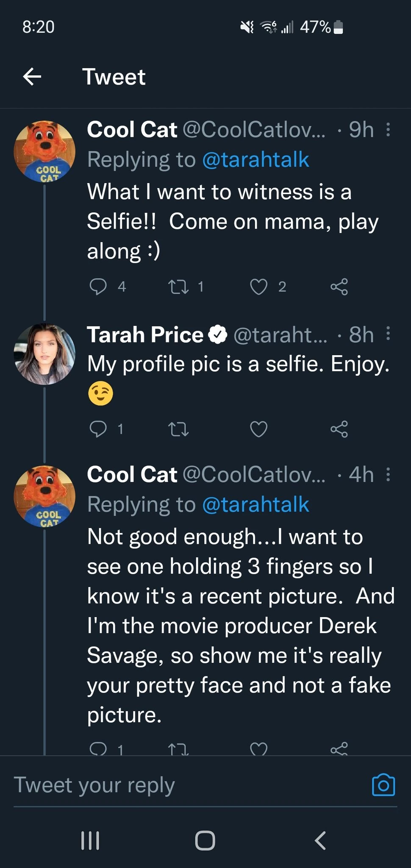
Task: Reply to Cool Cat's selfie request tweet
Action: tap(98, 287)
